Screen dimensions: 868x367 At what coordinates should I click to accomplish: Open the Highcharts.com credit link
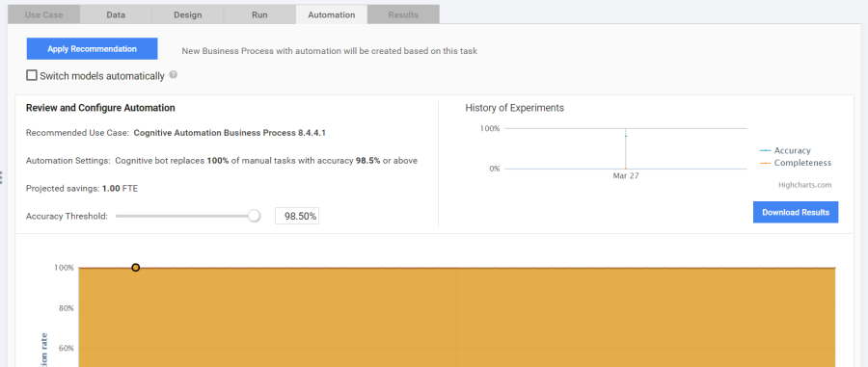(x=805, y=185)
